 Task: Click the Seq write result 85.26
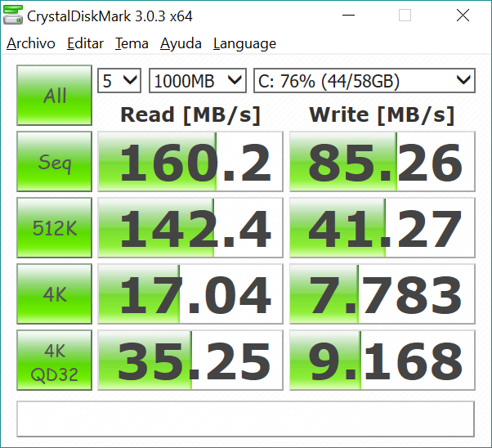382,162
